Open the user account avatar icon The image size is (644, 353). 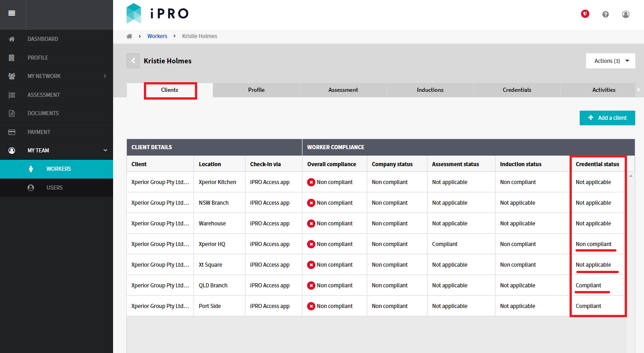[x=626, y=14]
